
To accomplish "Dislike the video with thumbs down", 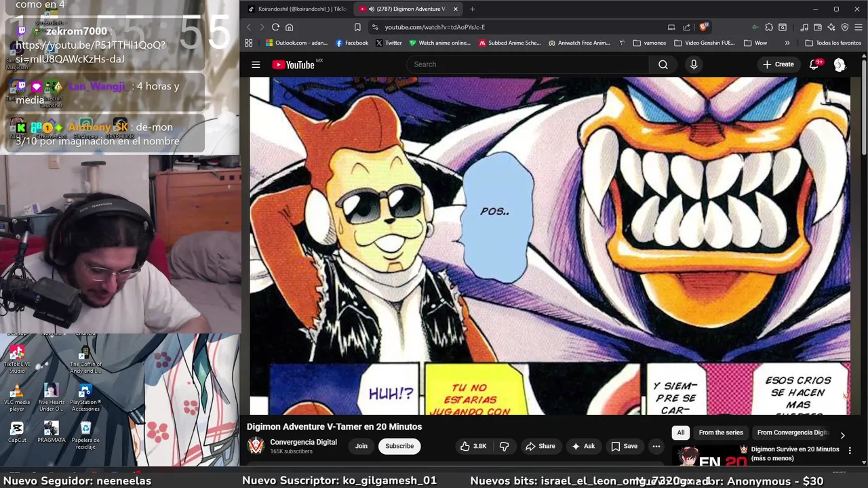I will 505,446.
